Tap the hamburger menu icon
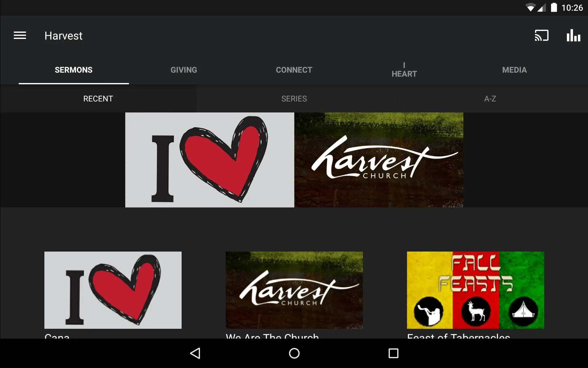The image size is (588, 368). coord(20,36)
